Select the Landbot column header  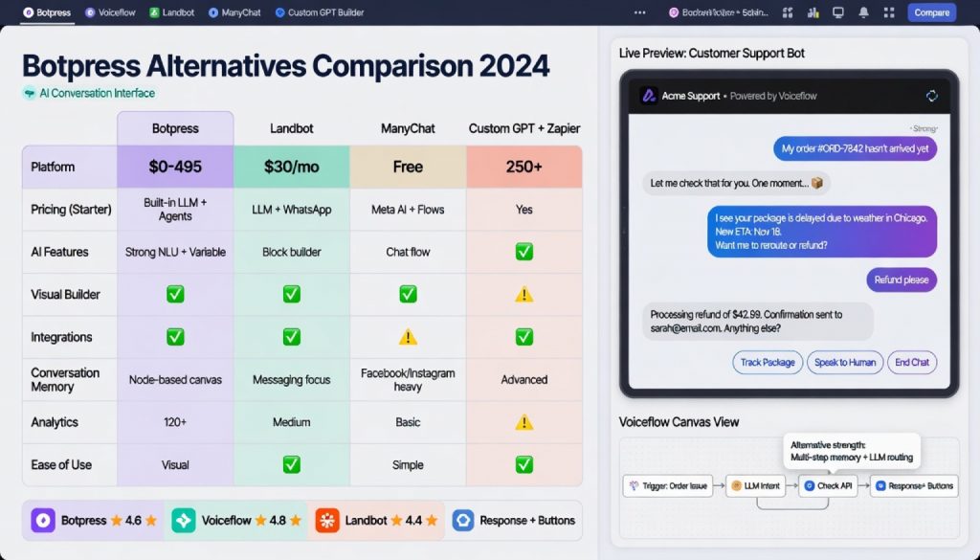291,128
